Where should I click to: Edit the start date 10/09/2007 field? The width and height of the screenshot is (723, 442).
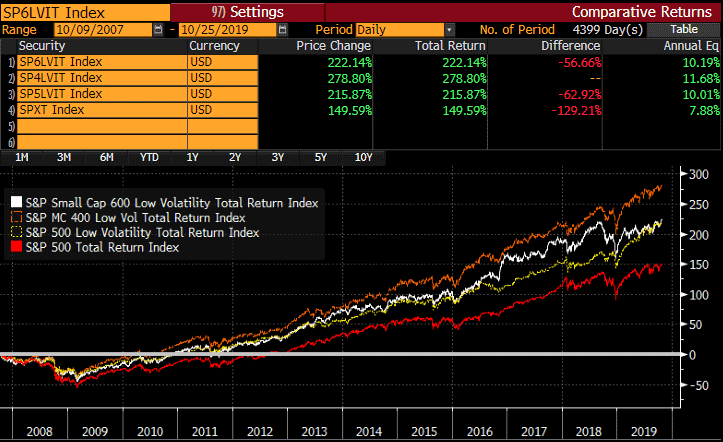pos(103,30)
